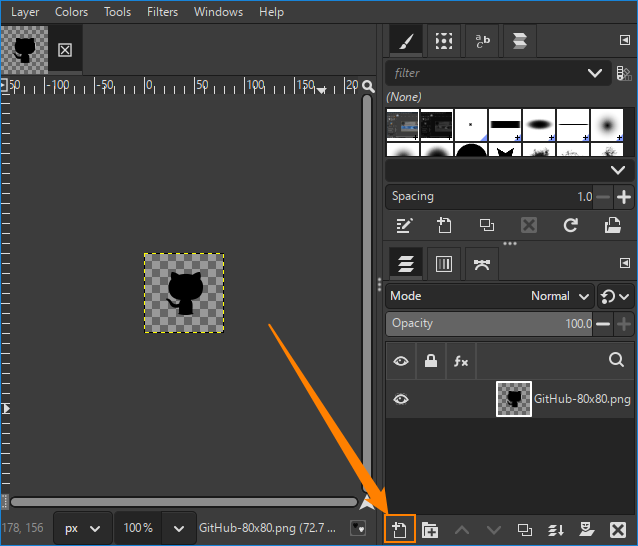Open the Tools menu

point(117,12)
